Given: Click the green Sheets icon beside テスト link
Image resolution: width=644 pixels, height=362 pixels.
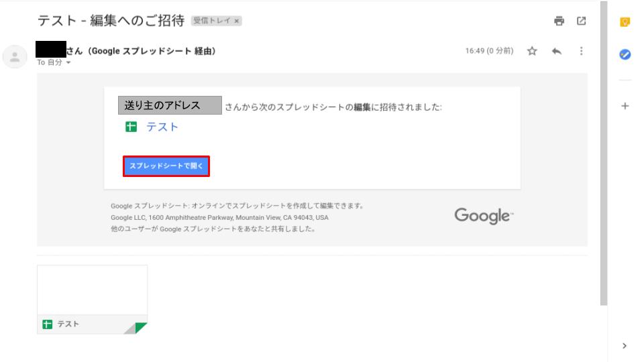Looking at the screenshot, I should pos(131,127).
